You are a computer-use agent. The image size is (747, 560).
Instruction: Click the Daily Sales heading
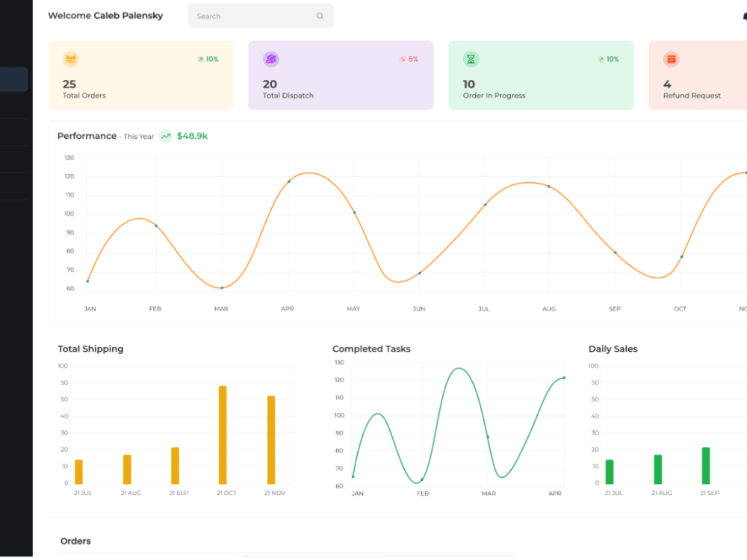(613, 349)
